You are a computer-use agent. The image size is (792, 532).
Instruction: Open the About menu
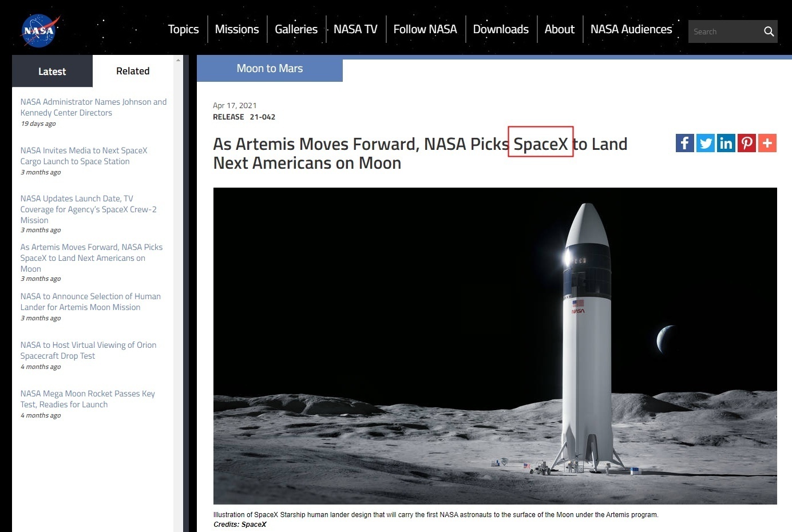click(559, 29)
